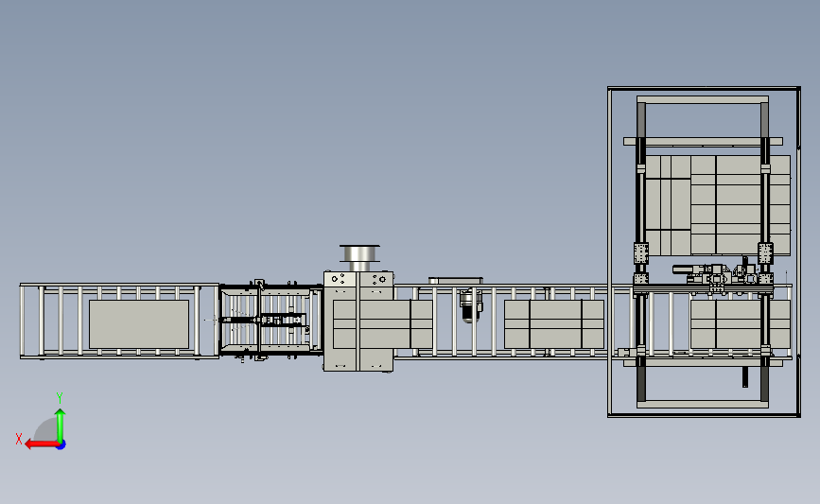Select the Y label of the triad
The width and height of the screenshot is (820, 504).
60,397
